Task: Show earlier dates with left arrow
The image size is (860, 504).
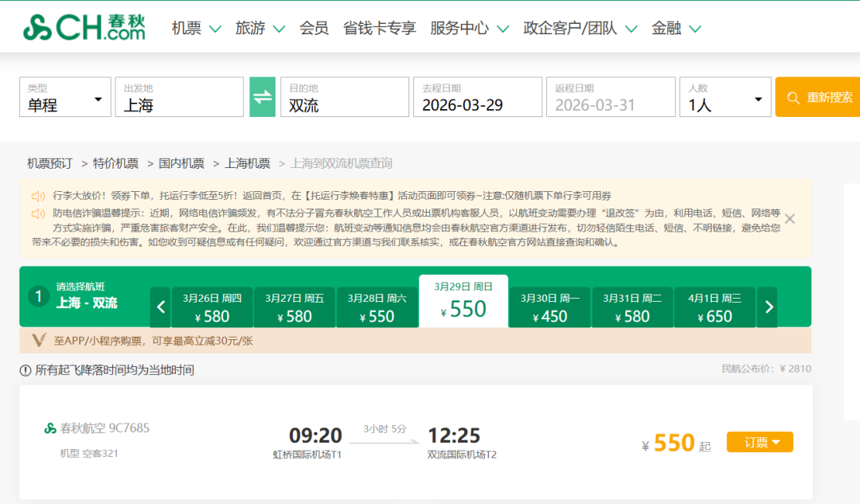Action: (161, 307)
